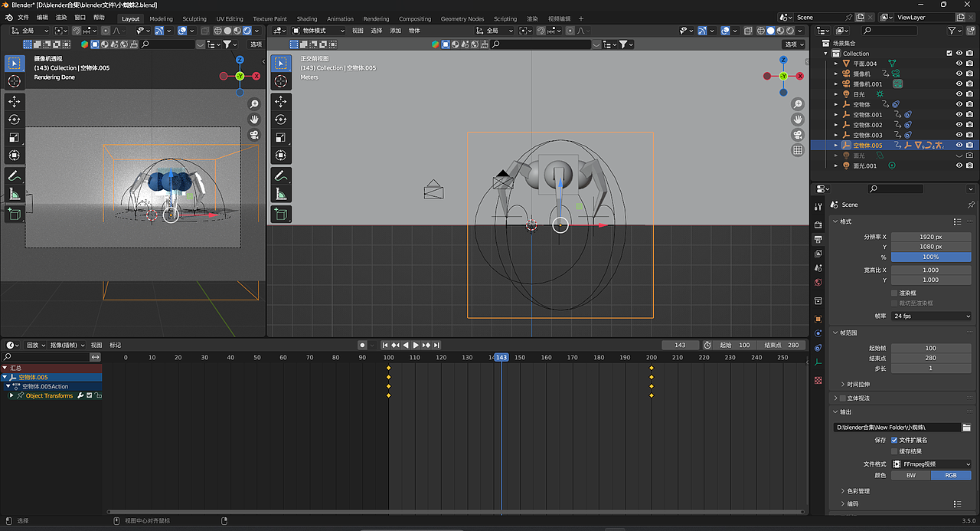Toggle camera view icon in the front viewport
This screenshot has height=531, width=980.
[798, 135]
